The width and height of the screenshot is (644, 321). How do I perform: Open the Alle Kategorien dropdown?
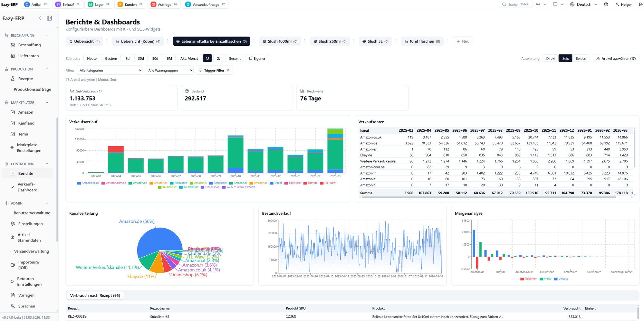click(x=109, y=70)
